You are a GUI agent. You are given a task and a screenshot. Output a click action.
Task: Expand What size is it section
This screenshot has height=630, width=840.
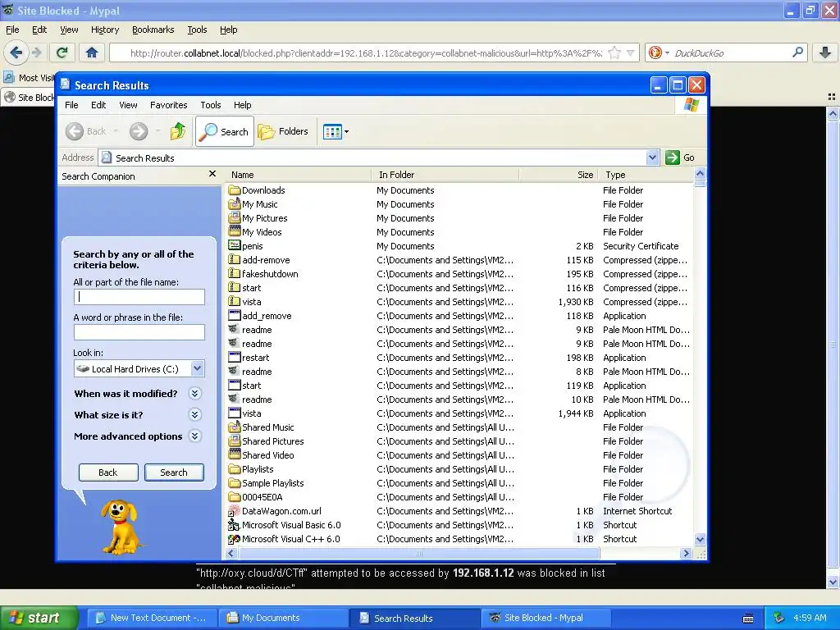point(194,414)
